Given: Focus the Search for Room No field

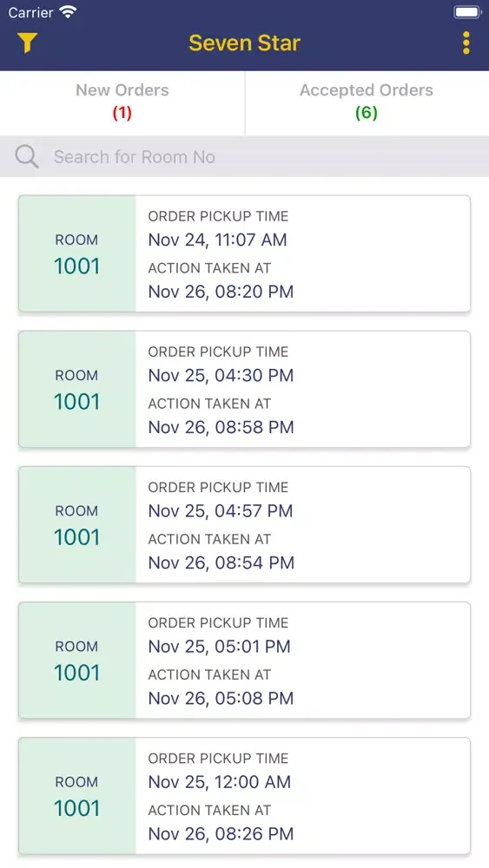Looking at the screenshot, I should (x=244, y=156).
